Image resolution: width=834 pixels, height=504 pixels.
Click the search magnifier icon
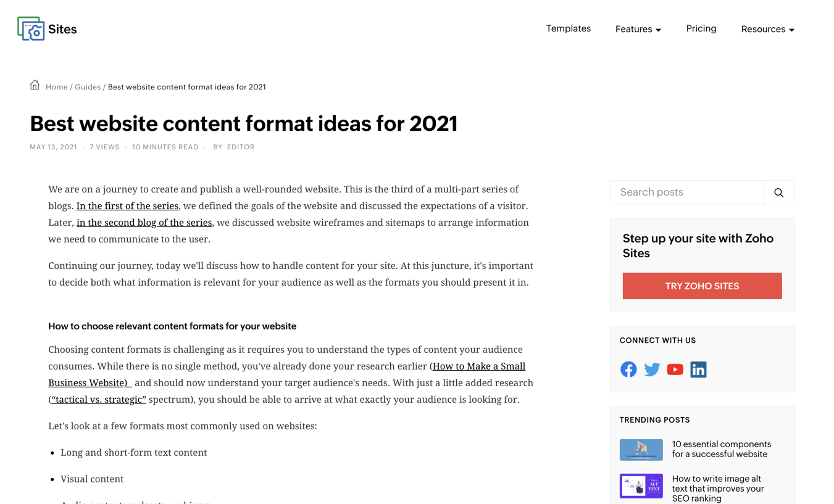(779, 192)
